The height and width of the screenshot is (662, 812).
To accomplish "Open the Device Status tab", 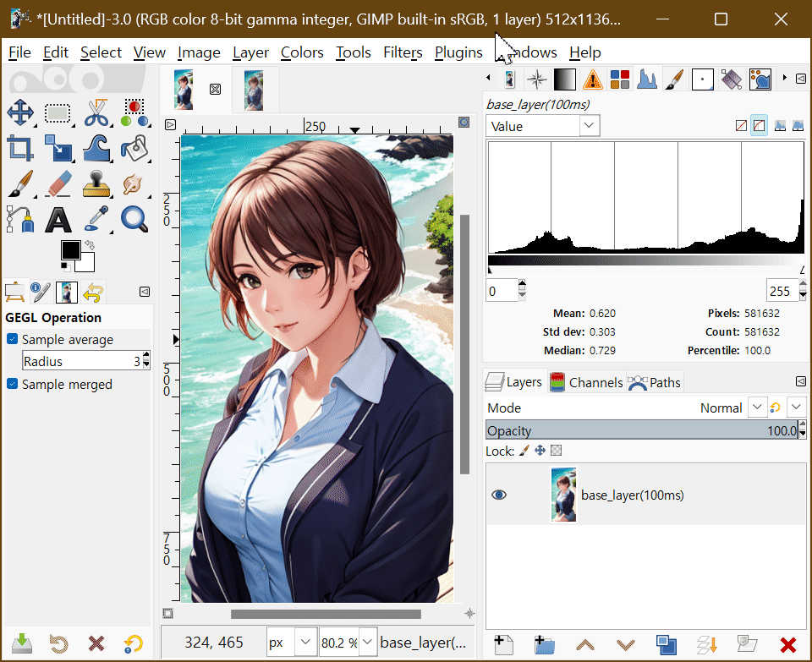I will (x=41, y=292).
